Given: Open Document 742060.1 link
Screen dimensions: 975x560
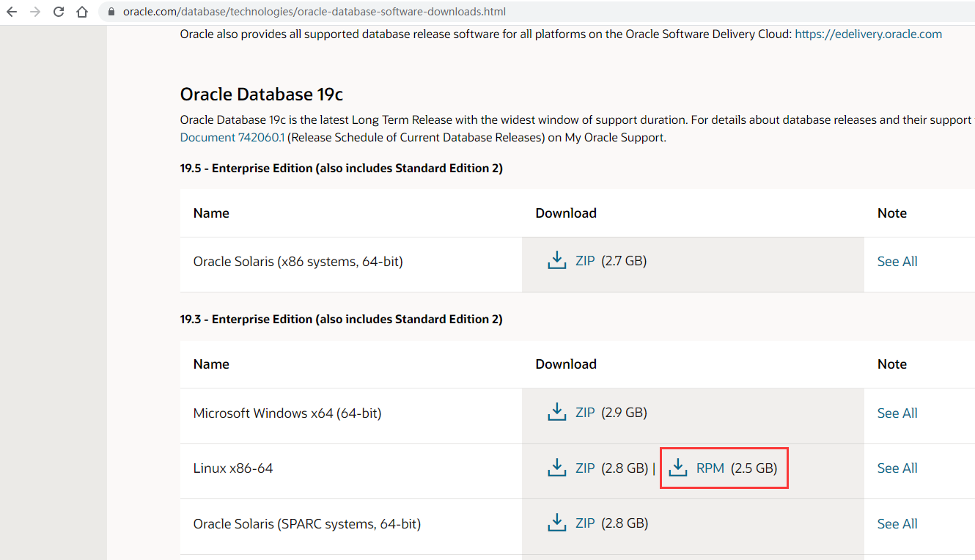Looking at the screenshot, I should click(232, 137).
